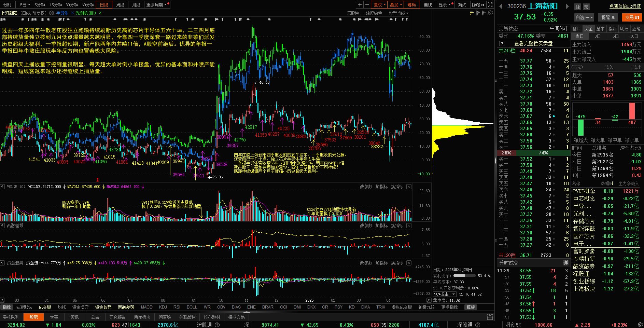Expand hidden panel with 隐藏 arrows

tap(478, 5)
